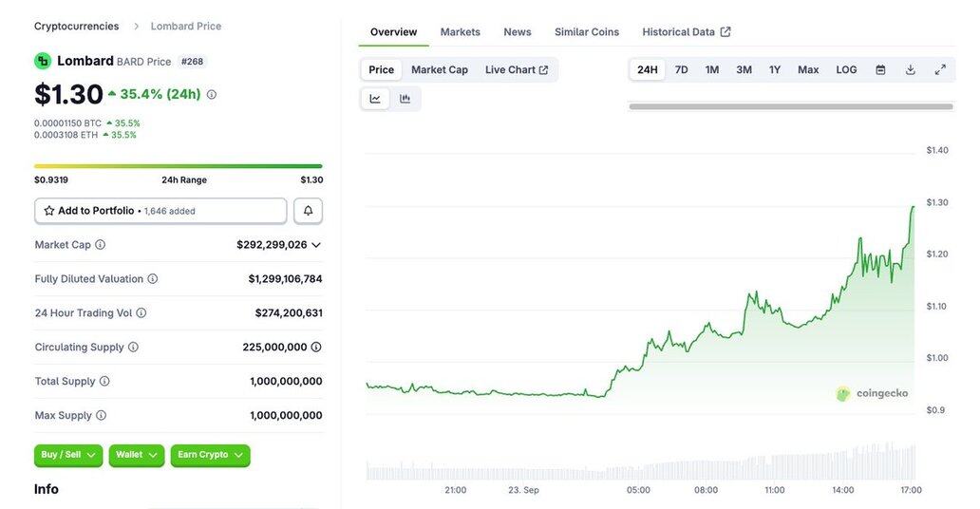Select the 3M time range
This screenshot has height=509, width=980.
tap(744, 69)
